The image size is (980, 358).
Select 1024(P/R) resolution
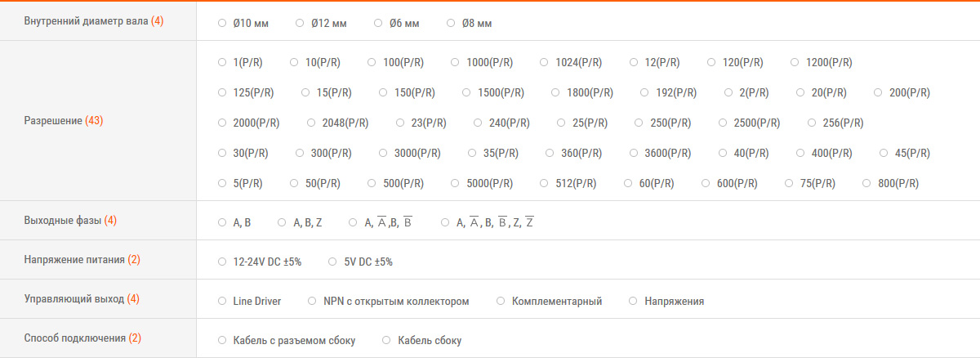pyautogui.click(x=545, y=62)
